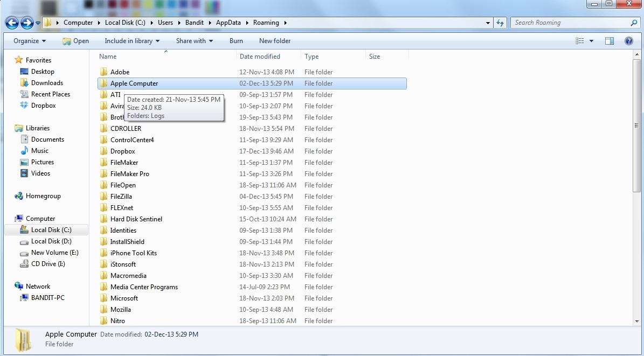Select New Volume (E:) in sidebar

point(54,253)
